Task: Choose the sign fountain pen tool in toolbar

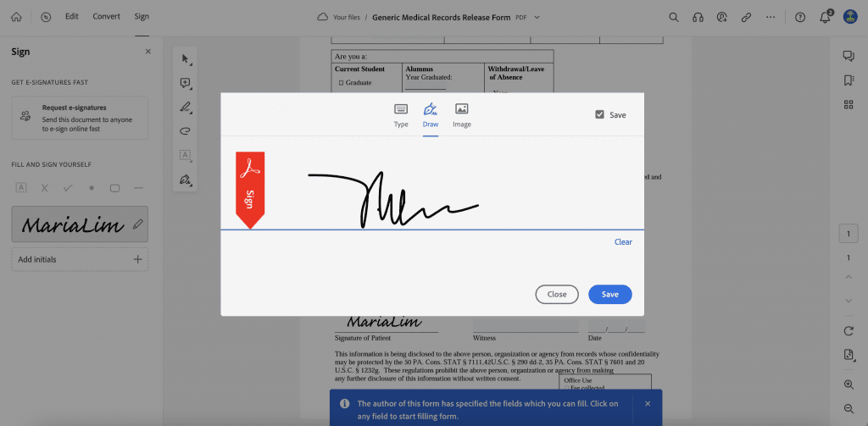Action: pos(186,180)
